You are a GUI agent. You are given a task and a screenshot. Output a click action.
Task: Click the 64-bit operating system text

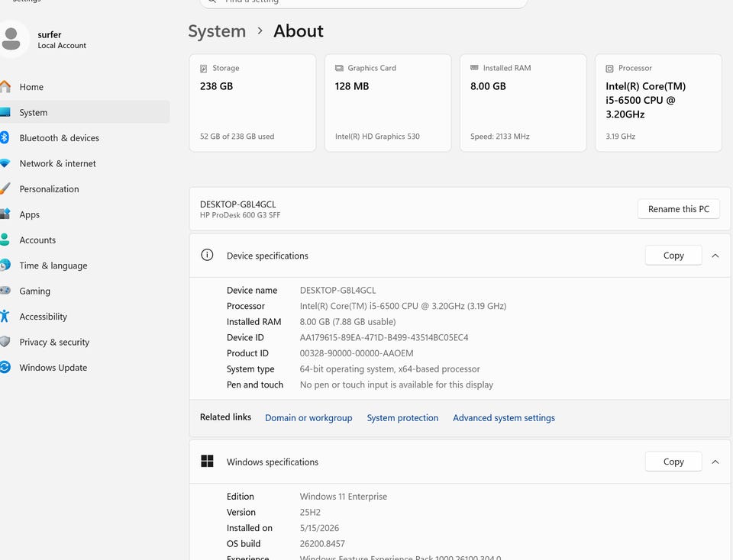coord(390,369)
